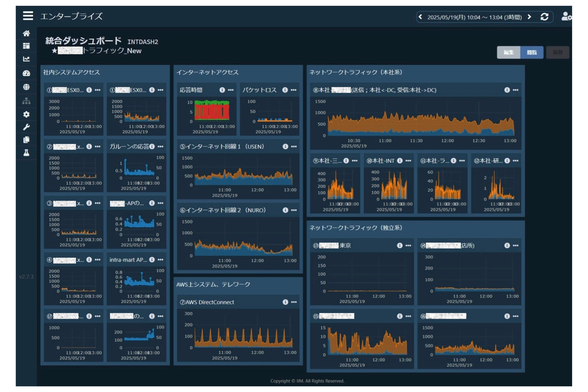Click the gauge dashboard sidebar icon
This screenshot has width=588, height=392.
coord(26,73)
